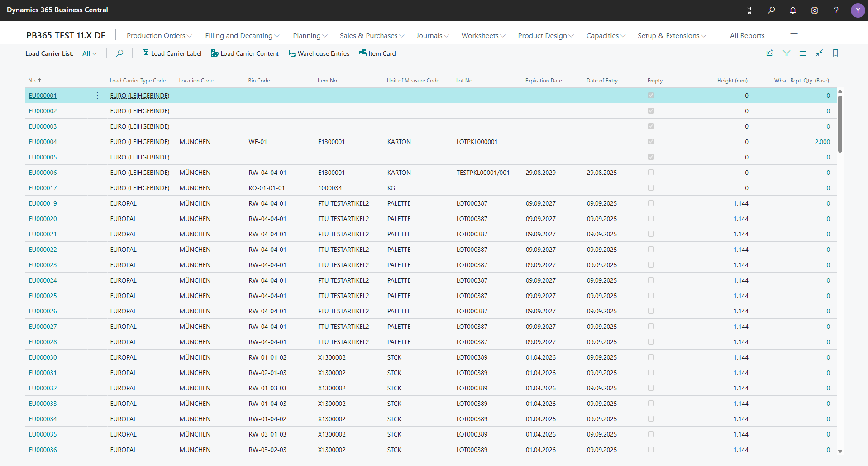Open the All views dropdown

click(x=89, y=53)
